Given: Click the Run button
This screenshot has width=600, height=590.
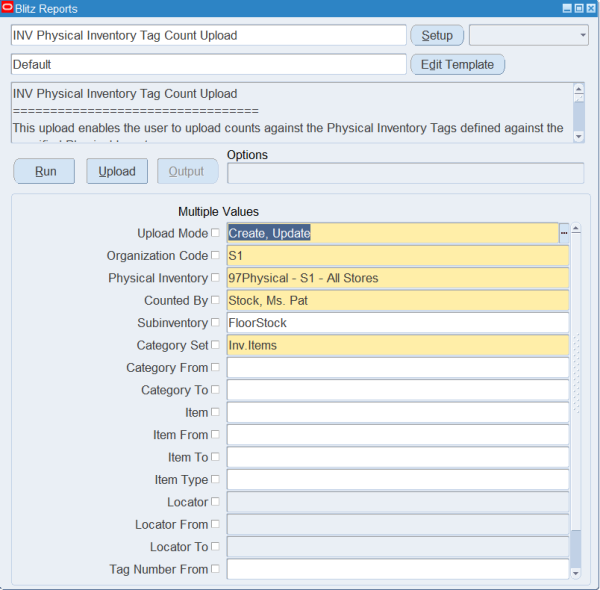Looking at the screenshot, I should pos(44,171).
